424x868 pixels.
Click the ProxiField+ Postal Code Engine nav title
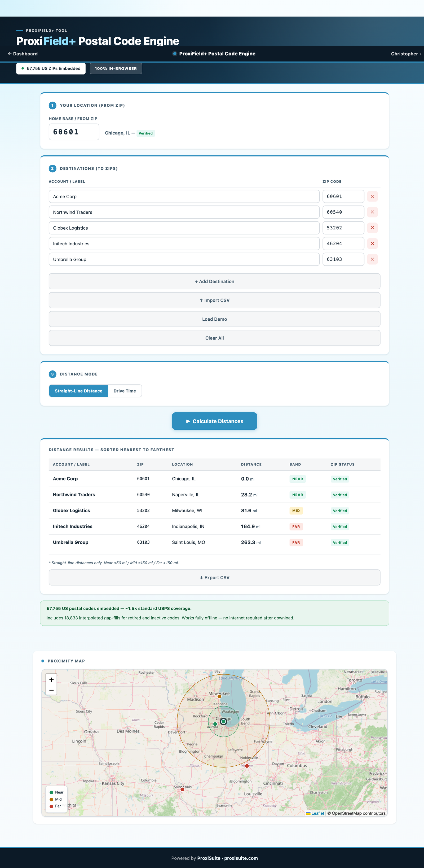point(214,54)
